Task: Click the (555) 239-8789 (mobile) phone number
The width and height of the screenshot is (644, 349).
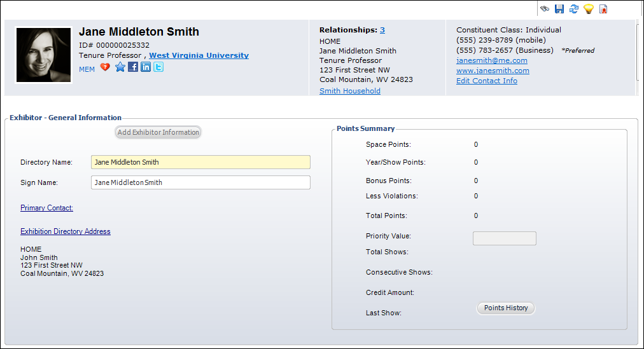Action: pos(501,40)
